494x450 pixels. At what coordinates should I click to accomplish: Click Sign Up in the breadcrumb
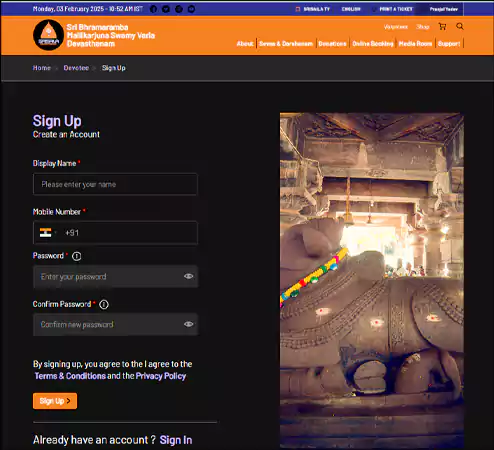pos(114,68)
